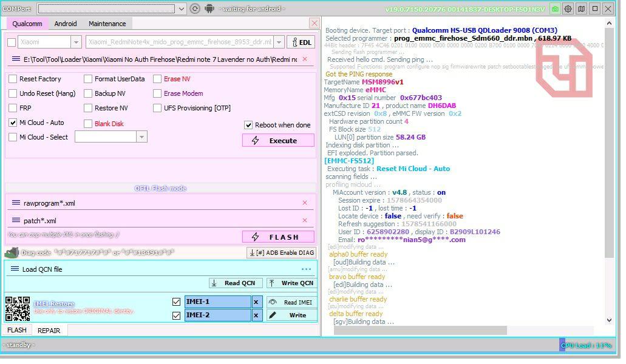
Task: Browse rawprogram*.xml via hamburger icon
Action: click(x=16, y=203)
